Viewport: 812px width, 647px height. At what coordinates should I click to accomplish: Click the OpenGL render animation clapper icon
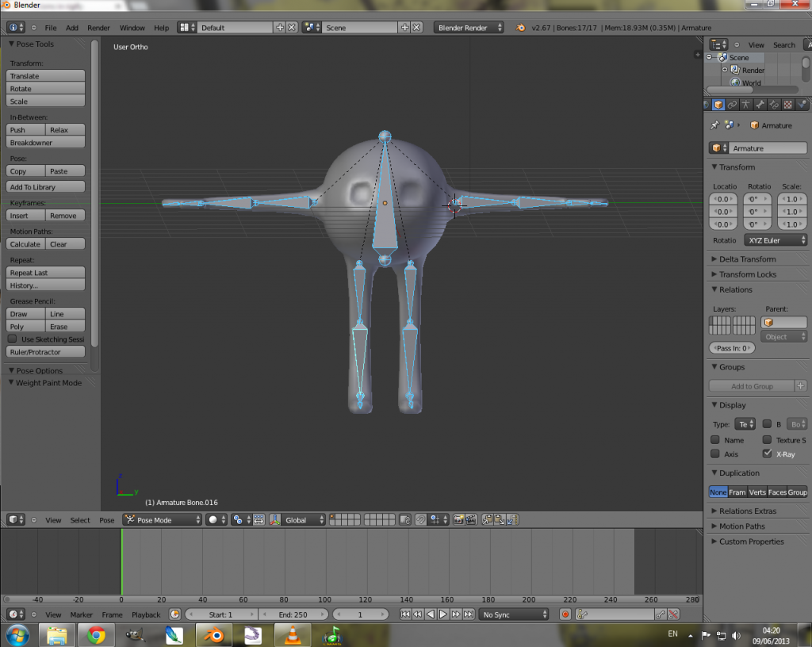click(x=471, y=519)
